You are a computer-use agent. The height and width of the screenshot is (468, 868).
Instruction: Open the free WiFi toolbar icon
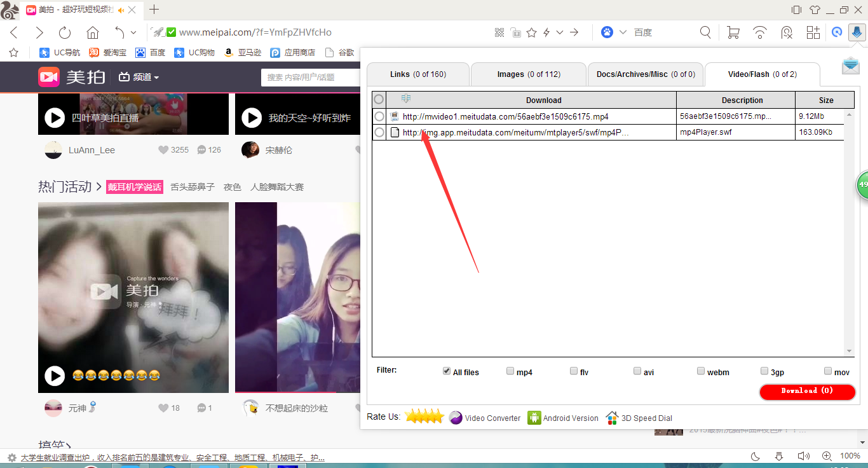759,32
